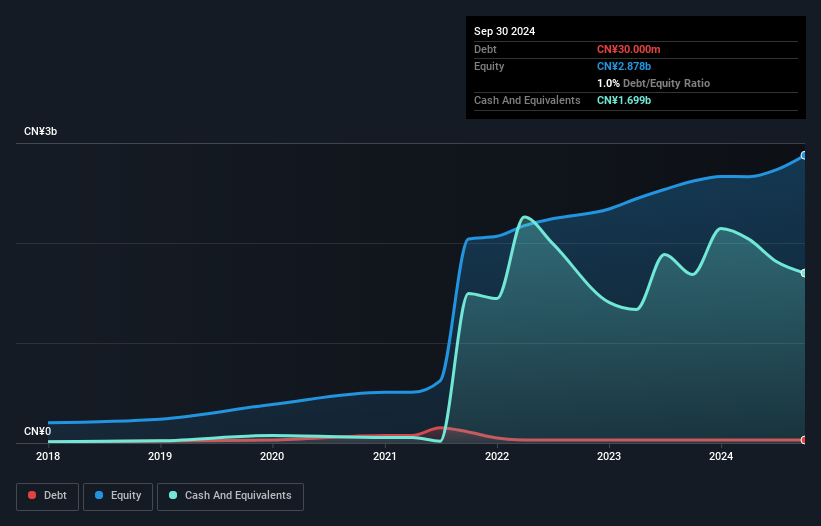This screenshot has width=821, height=526.
Task: Click the CN¥2.878b equity value
Action: [x=624, y=66]
